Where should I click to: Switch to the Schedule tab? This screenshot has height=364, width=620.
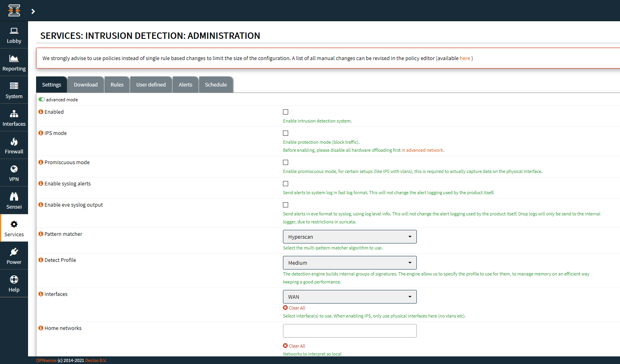(x=216, y=84)
